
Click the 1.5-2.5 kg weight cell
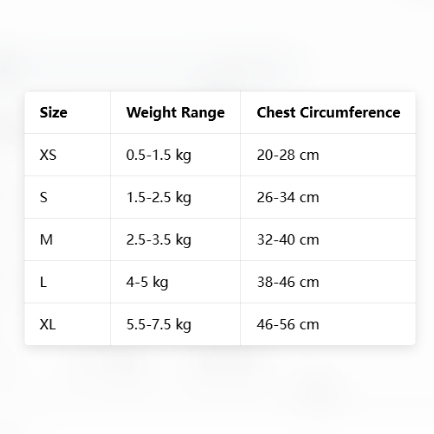tap(175, 197)
